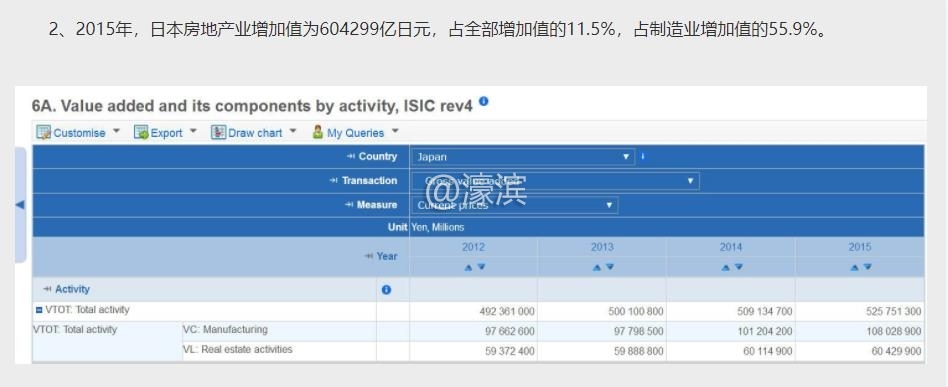Click the Unit Yen, Millions text
This screenshot has height=387, width=948.
[426, 227]
